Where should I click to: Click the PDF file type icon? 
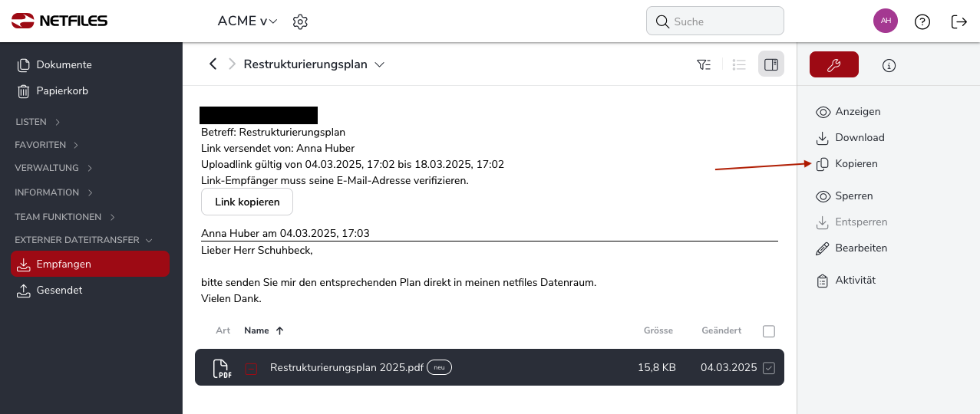pos(222,369)
